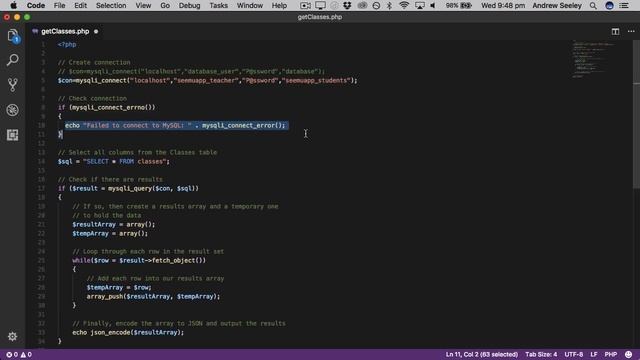Open the Apple menu
Image resolution: width=640 pixels, height=360 pixels.
(13, 6)
